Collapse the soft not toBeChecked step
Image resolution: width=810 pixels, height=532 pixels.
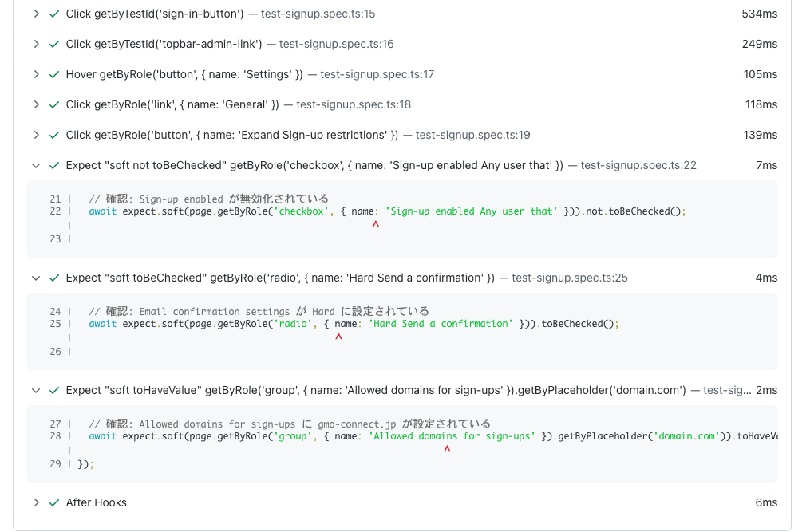point(36,165)
